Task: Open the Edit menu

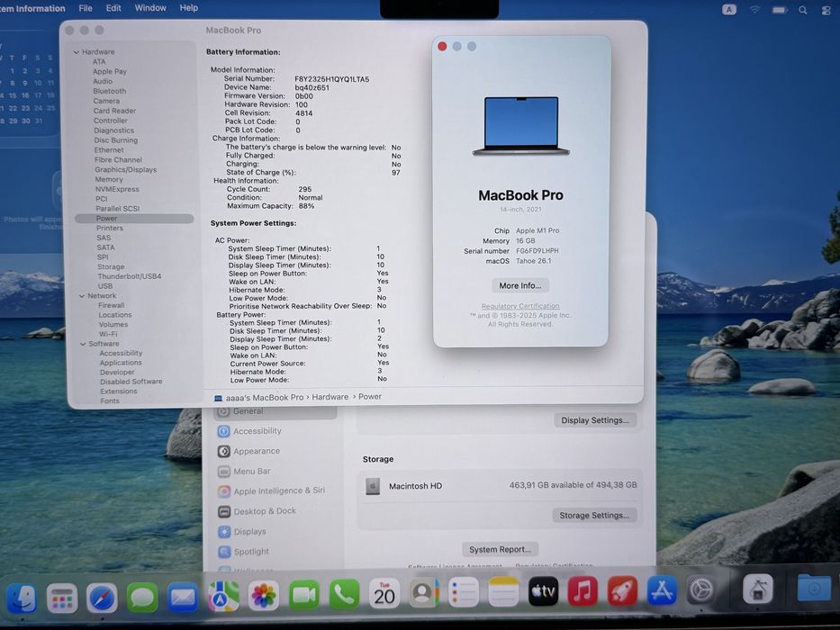Action: click(x=113, y=8)
